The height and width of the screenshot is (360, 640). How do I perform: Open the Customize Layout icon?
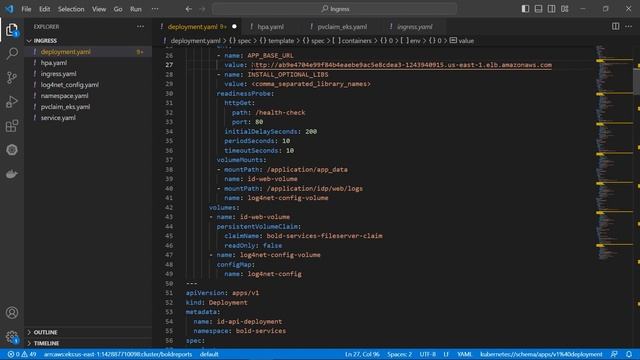coord(565,9)
